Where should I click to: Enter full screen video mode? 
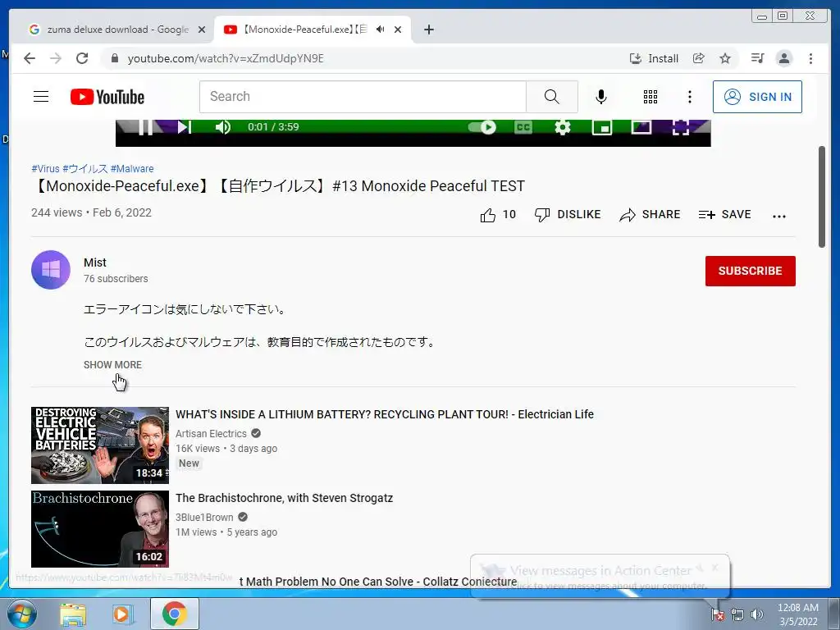point(681,127)
